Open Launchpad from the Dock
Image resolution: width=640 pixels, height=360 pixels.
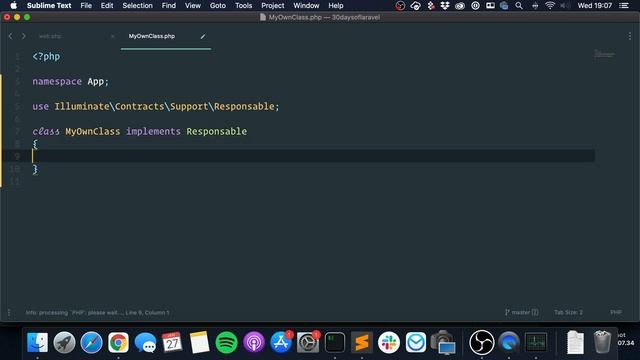[64, 342]
